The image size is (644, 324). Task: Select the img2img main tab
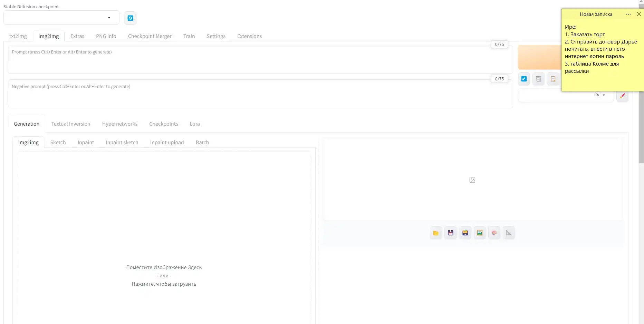click(49, 36)
